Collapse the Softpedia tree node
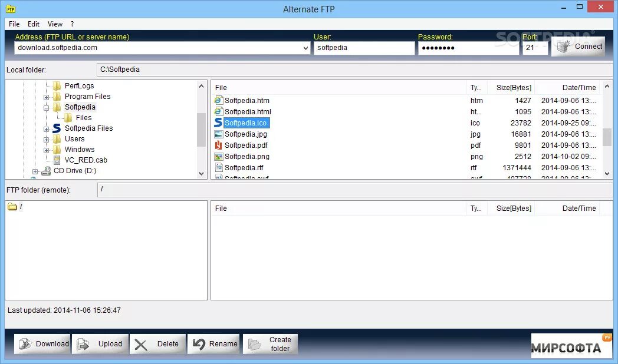 click(46, 108)
